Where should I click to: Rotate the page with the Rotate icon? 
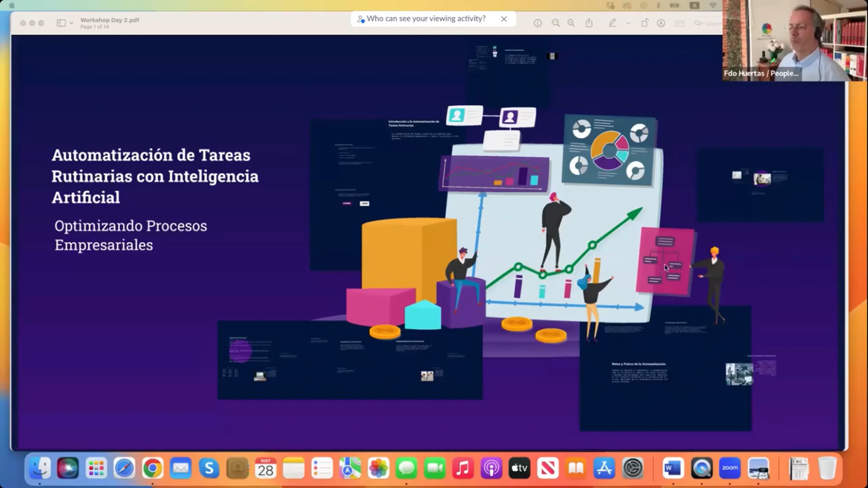644,23
